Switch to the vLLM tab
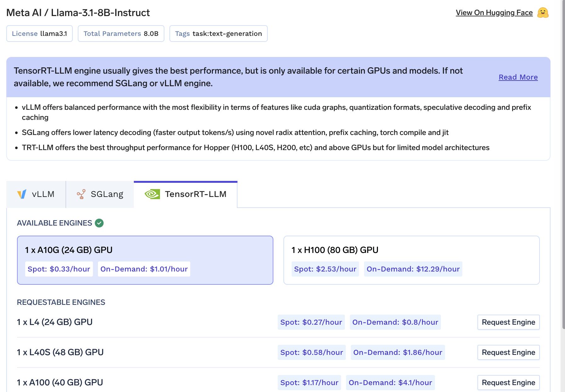Image resolution: width=565 pixels, height=392 pixels. pos(36,194)
